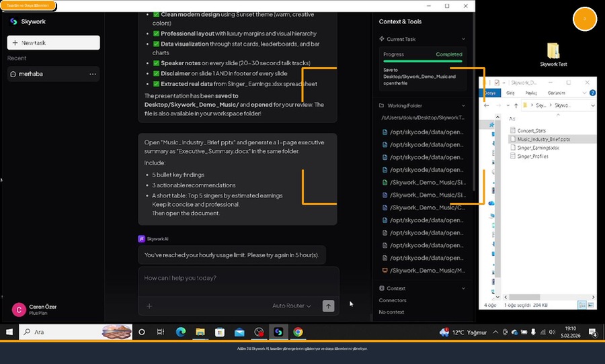Open the Görünüm tab in File Explorer
The height and width of the screenshot is (364, 605).
pyautogui.click(x=556, y=93)
